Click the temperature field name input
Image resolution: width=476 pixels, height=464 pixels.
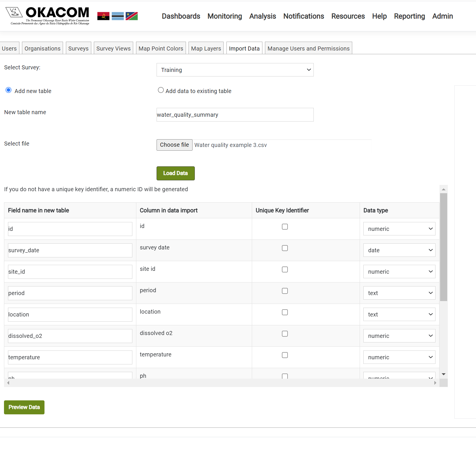coord(70,357)
